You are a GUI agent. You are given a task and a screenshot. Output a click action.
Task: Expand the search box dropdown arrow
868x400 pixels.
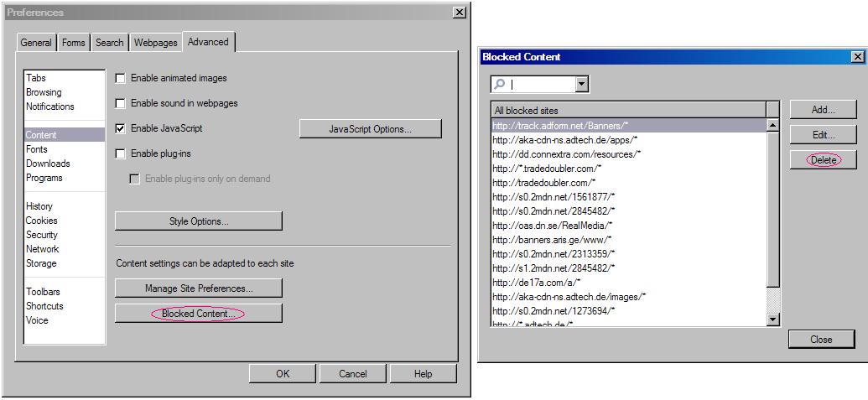pyautogui.click(x=582, y=84)
